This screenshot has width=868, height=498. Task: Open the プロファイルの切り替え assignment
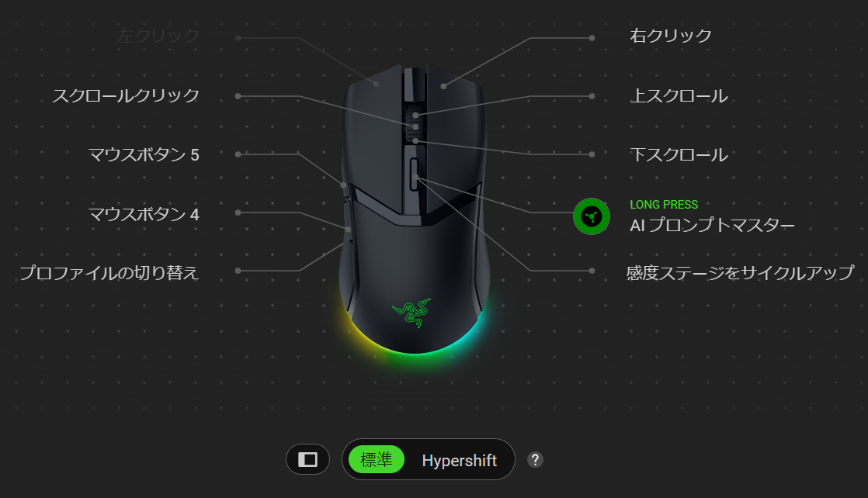coord(109,273)
